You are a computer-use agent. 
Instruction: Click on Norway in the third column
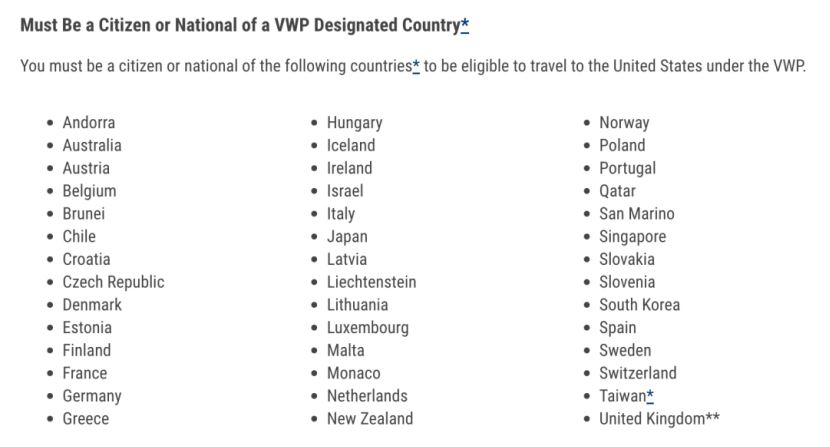click(624, 123)
